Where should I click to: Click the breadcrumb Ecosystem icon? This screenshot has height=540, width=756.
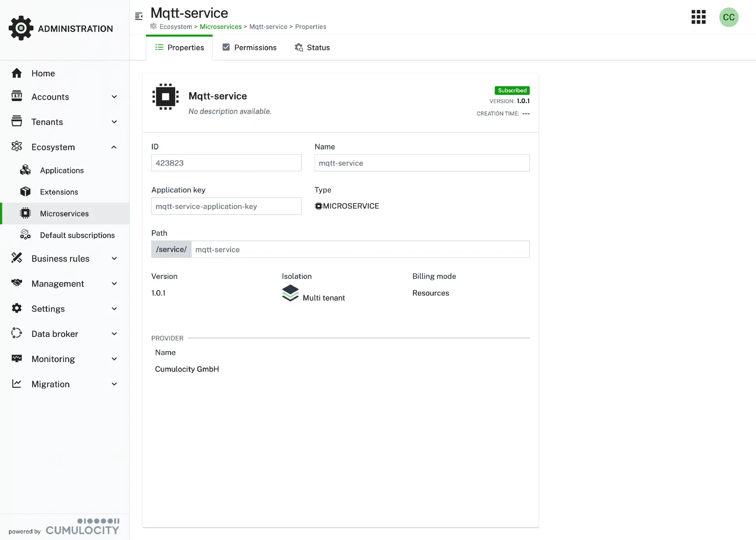(154, 26)
